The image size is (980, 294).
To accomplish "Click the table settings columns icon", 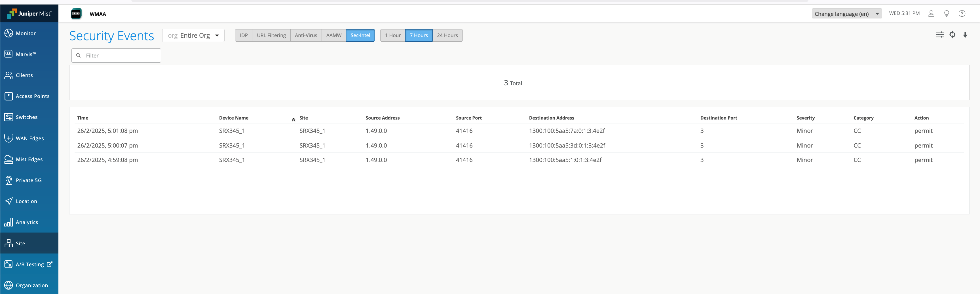I will pos(939,35).
